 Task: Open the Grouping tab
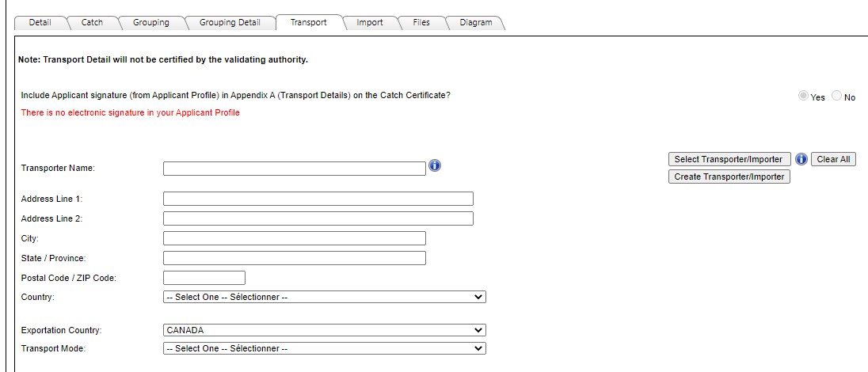point(151,23)
